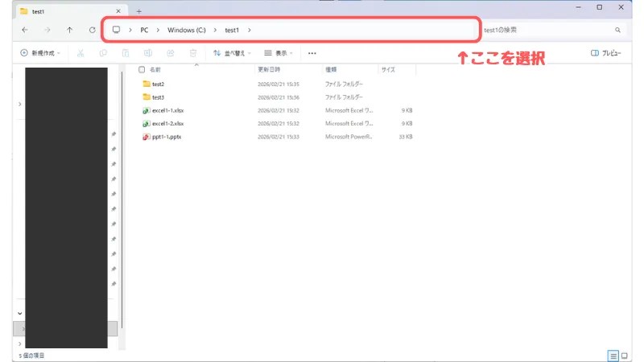The image size is (644, 362).
Task: Open the 表示 view dropdown
Action: click(279, 53)
